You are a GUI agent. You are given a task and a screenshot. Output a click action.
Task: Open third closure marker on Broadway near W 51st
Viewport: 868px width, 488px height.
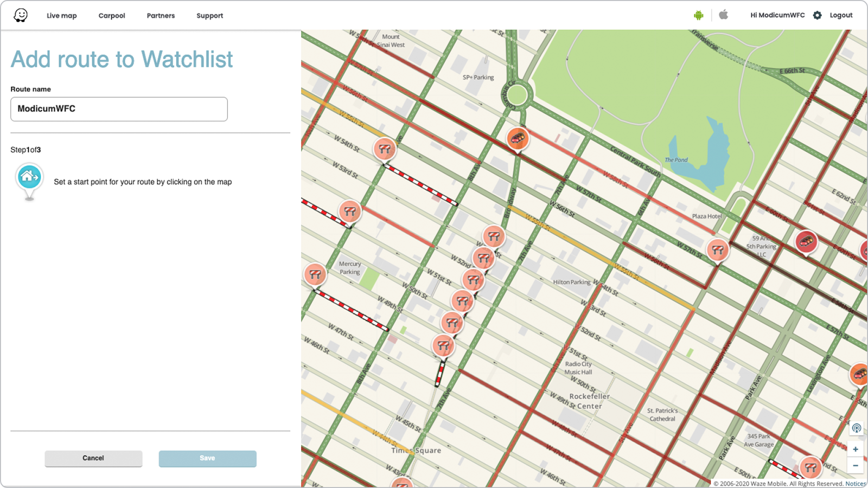coord(473,280)
